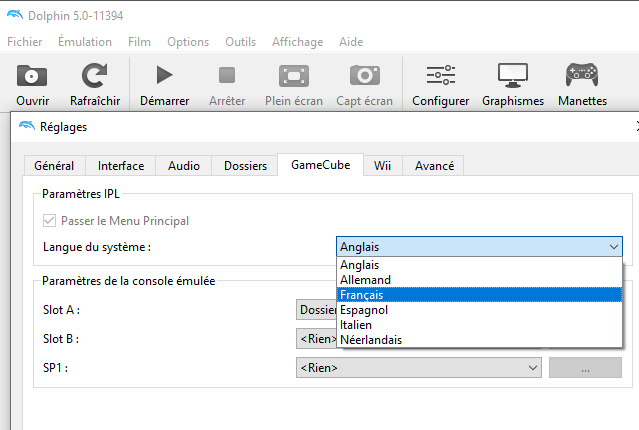This screenshot has width=639, height=430.
Task: Click the Dolphin icon in Réglages title bar
Action: click(x=27, y=126)
